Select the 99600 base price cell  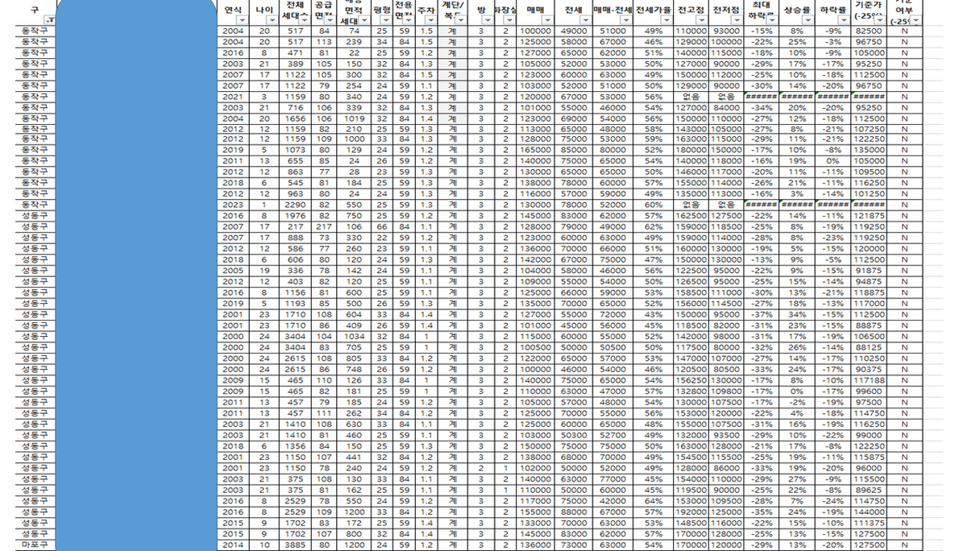coord(867,391)
